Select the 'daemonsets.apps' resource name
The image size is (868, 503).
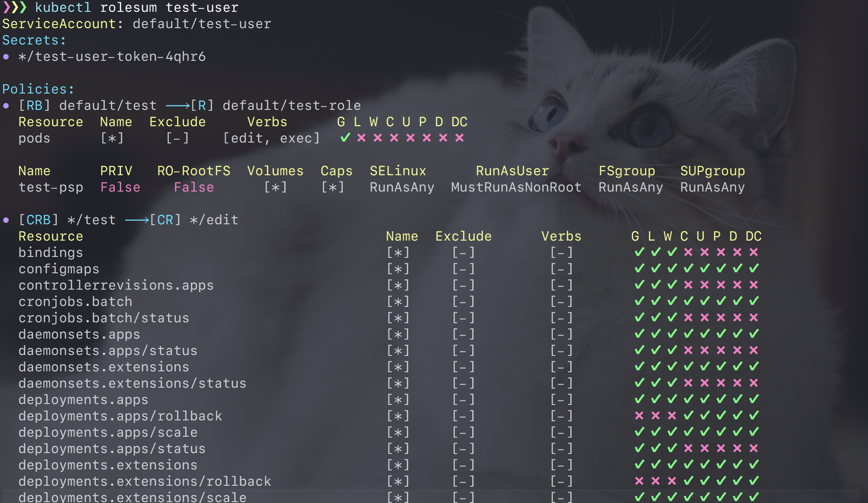(79, 335)
